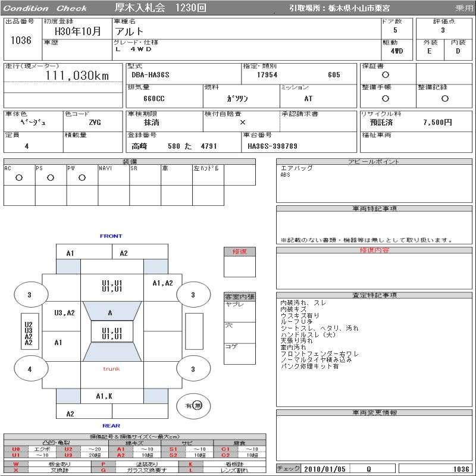
Task: Click the 保証書 circle mark
Action: coord(386,75)
